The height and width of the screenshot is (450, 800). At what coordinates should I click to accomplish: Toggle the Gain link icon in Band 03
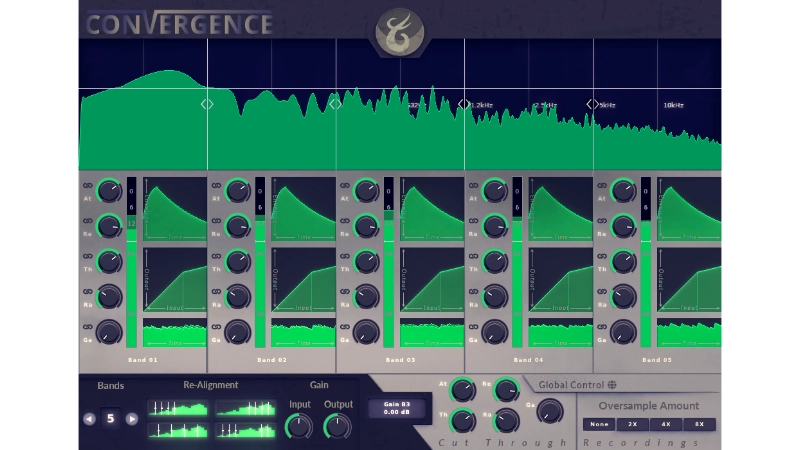(x=345, y=327)
